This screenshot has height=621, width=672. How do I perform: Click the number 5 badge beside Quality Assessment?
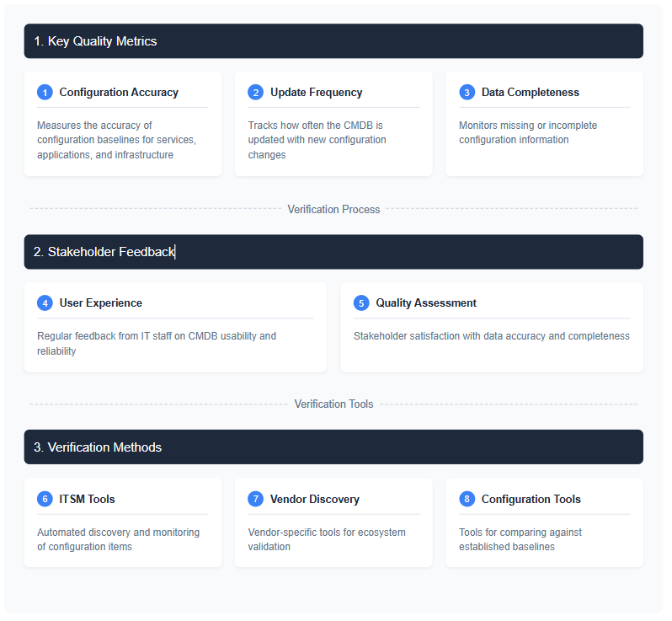coord(361,303)
